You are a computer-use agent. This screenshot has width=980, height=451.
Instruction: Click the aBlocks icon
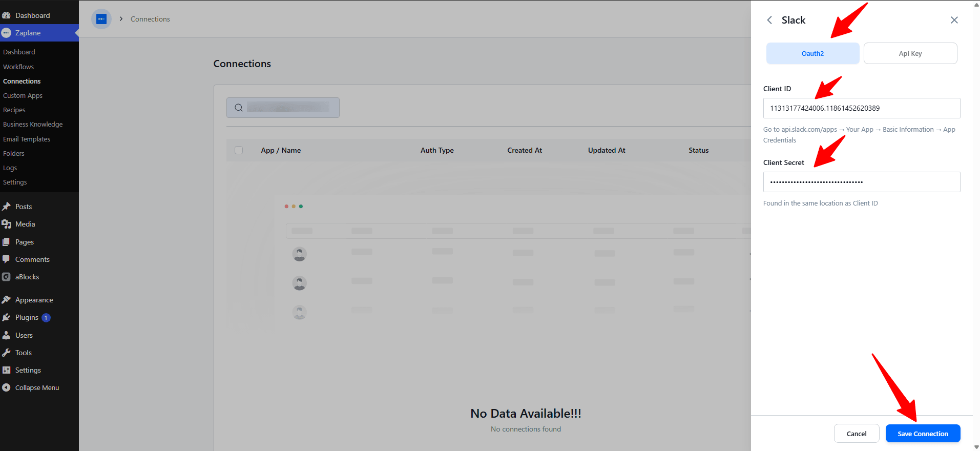click(x=6, y=277)
